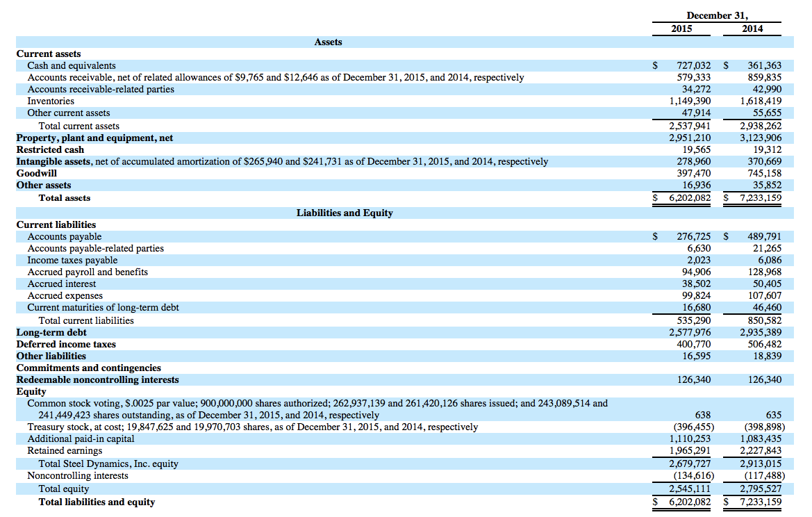Select 2014 Total assets 7,233,159
Image resolution: width=812 pixels, height=517 pixels.
click(x=761, y=198)
